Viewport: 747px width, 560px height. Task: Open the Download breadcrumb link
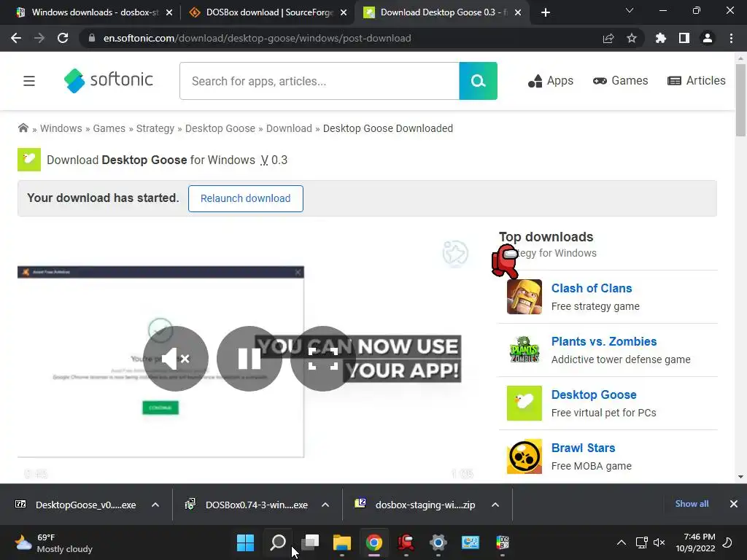click(x=289, y=128)
